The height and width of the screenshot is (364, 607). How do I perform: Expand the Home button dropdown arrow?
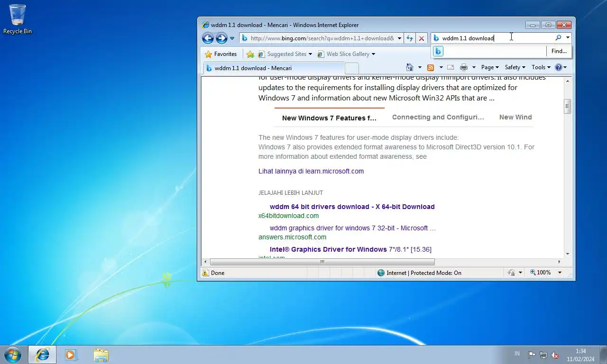[x=420, y=67]
